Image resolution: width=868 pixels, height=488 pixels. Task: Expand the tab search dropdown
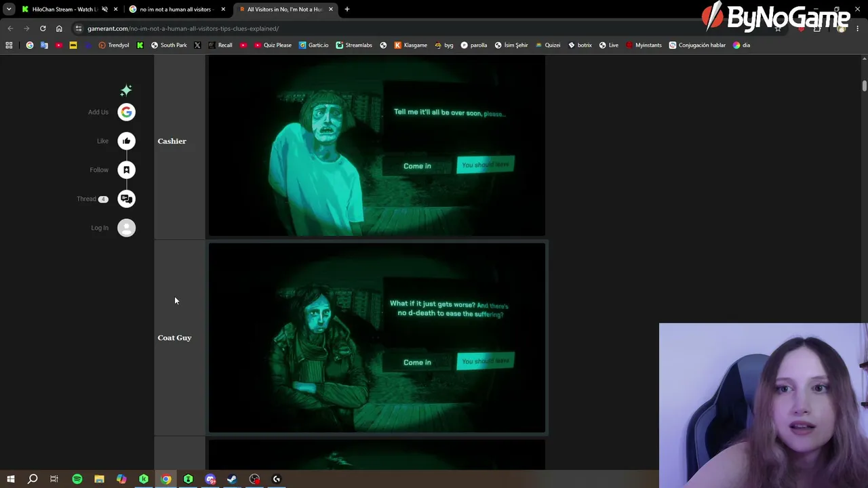[9, 9]
